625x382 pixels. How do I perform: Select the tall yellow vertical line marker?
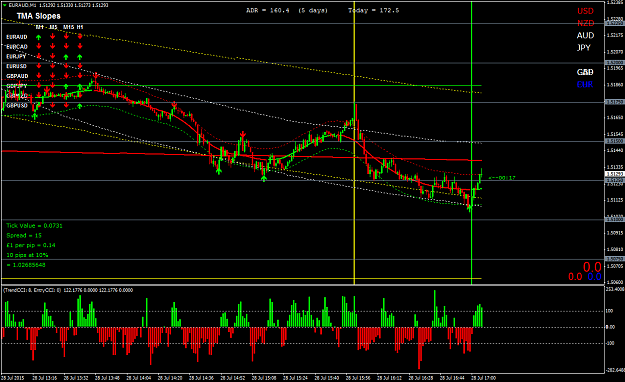coord(354,143)
